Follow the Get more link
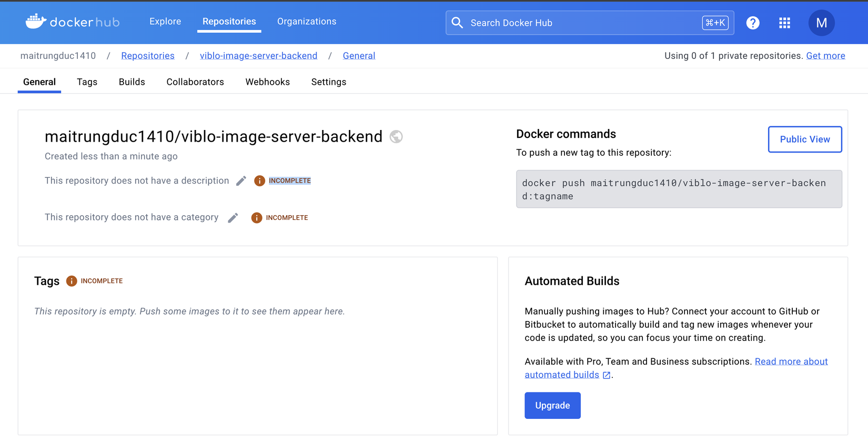Screen dimensions: 868x442 tap(825, 56)
